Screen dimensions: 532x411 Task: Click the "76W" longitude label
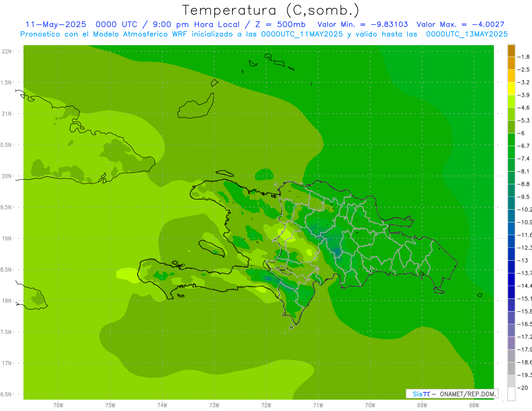[58, 405]
